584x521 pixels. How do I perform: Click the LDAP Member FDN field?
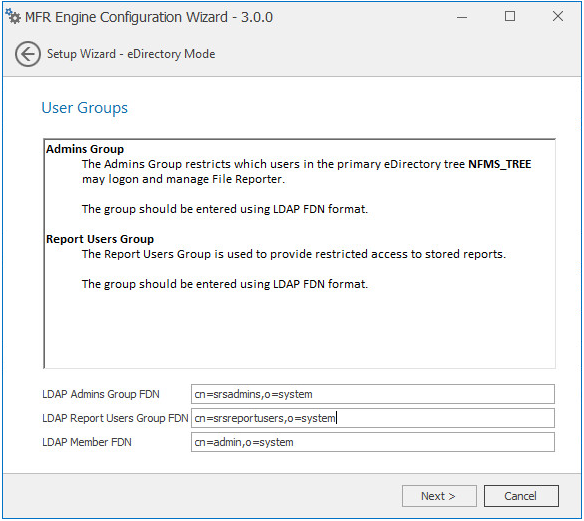click(x=373, y=442)
